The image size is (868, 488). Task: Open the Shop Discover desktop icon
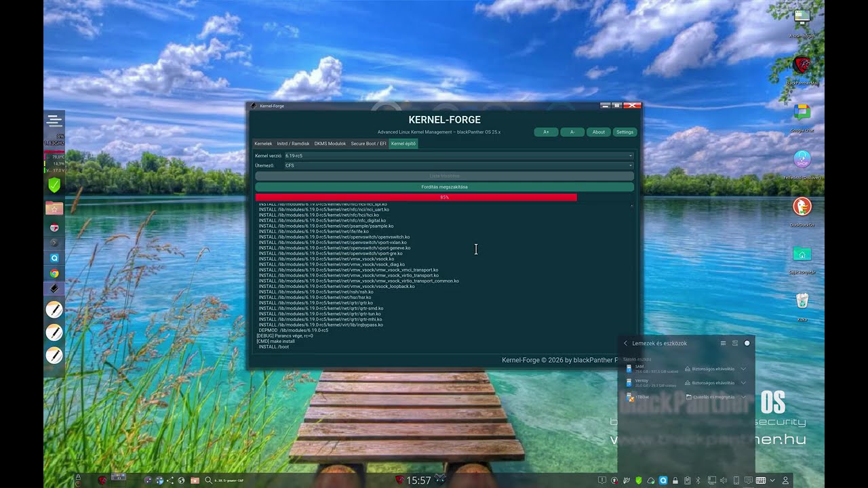[802, 160]
